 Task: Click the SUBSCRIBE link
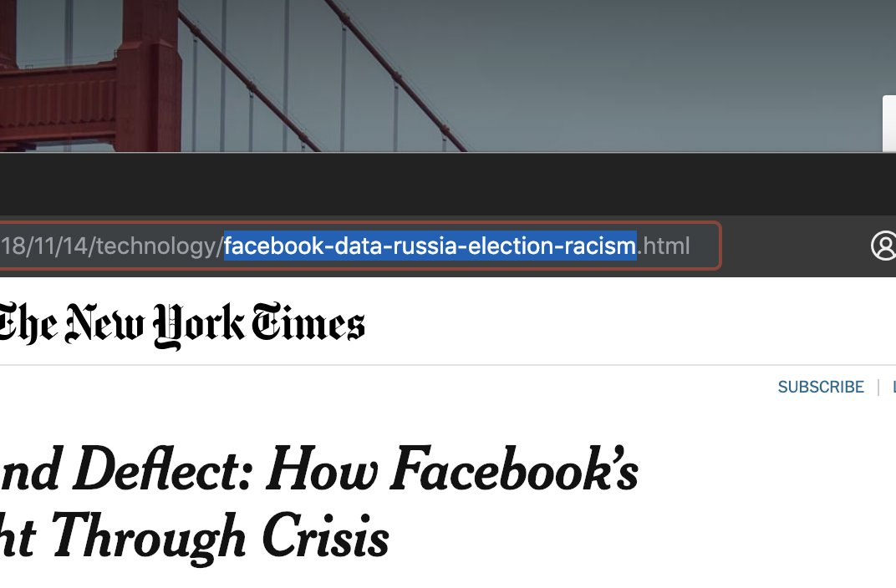point(821,387)
